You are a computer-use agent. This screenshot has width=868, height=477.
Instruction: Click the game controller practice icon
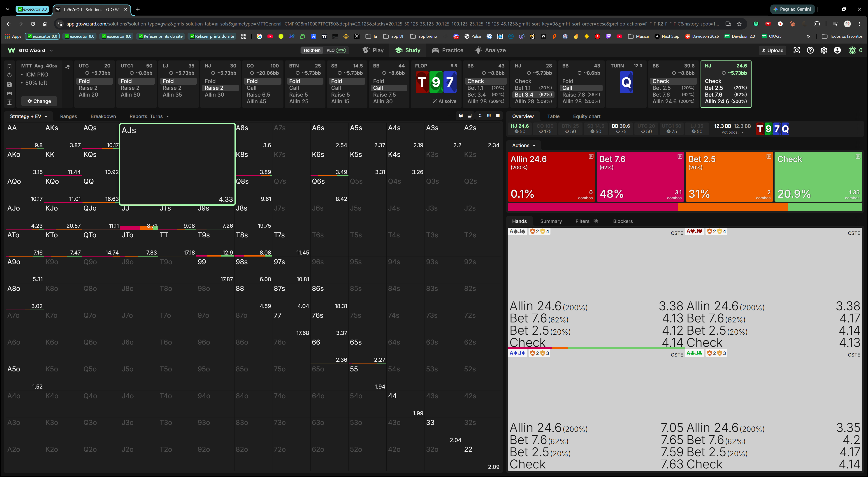tap(9, 93)
